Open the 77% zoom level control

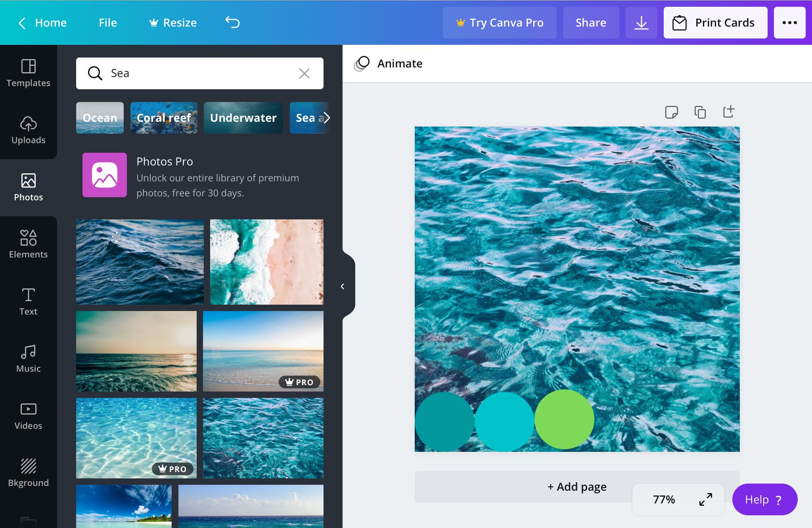664,499
